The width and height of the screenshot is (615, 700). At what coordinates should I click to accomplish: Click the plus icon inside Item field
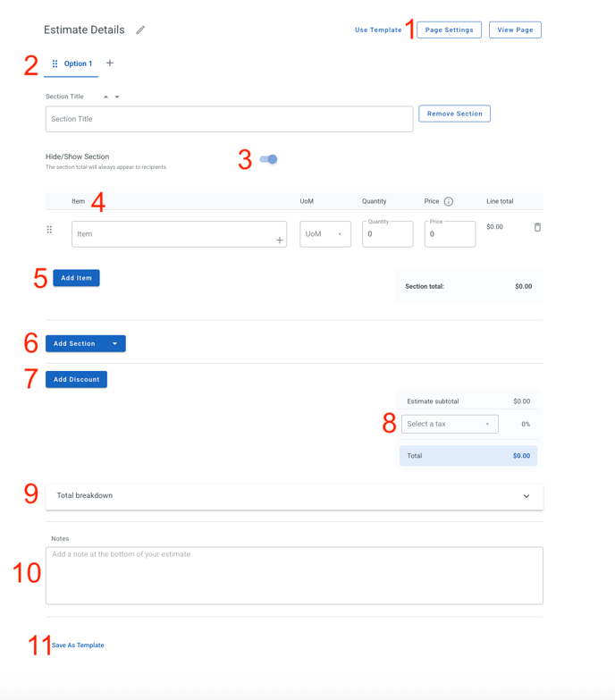pyautogui.click(x=280, y=240)
